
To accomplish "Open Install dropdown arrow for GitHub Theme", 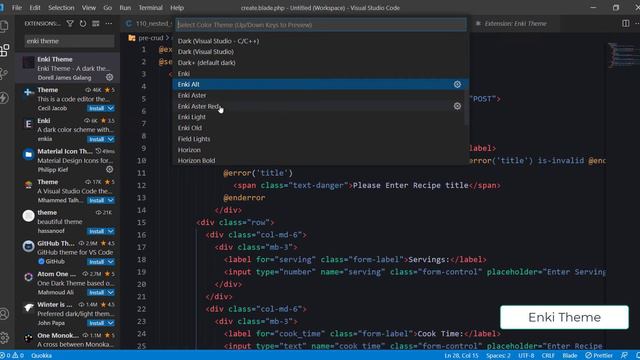I will tap(111, 262).
